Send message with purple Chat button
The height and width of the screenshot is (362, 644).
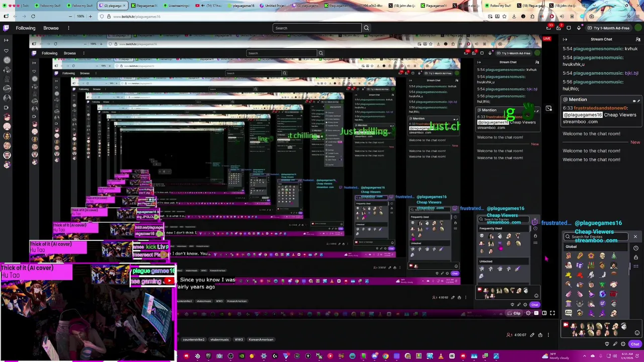pyautogui.click(x=635, y=344)
